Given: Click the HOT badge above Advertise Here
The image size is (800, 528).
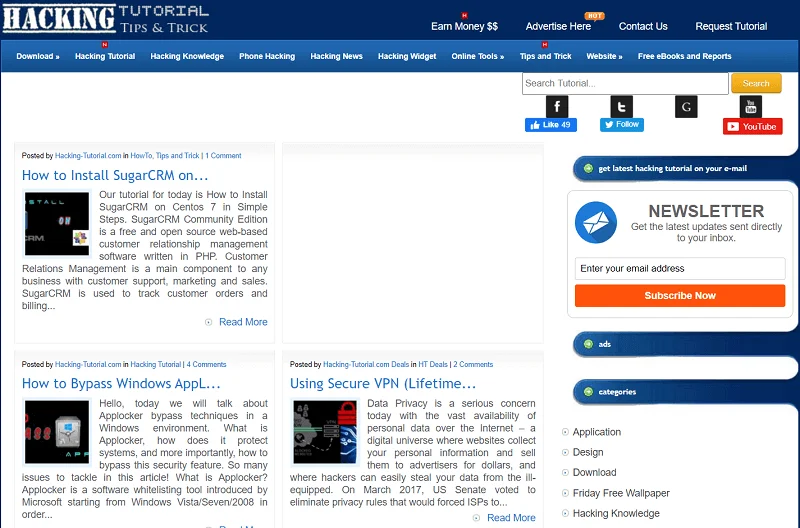Looking at the screenshot, I should pyautogui.click(x=594, y=16).
